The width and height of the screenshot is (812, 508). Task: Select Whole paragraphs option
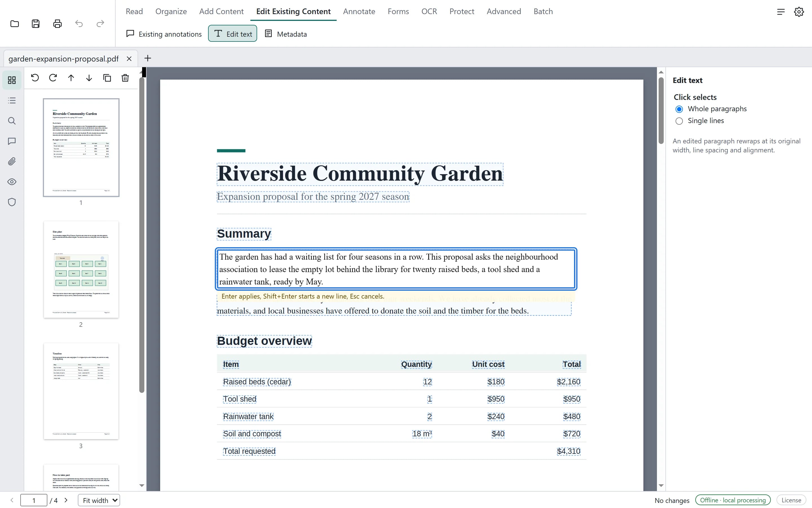pyautogui.click(x=679, y=109)
